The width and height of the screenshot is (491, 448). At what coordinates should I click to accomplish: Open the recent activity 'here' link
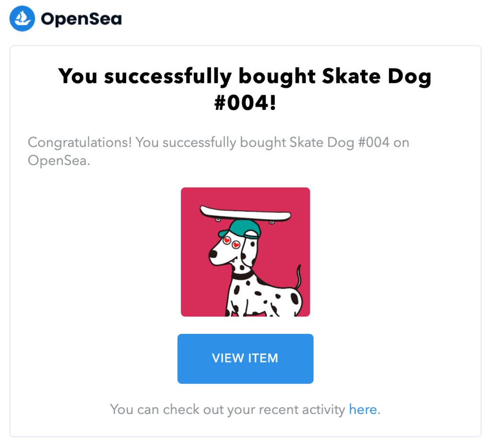tap(362, 409)
